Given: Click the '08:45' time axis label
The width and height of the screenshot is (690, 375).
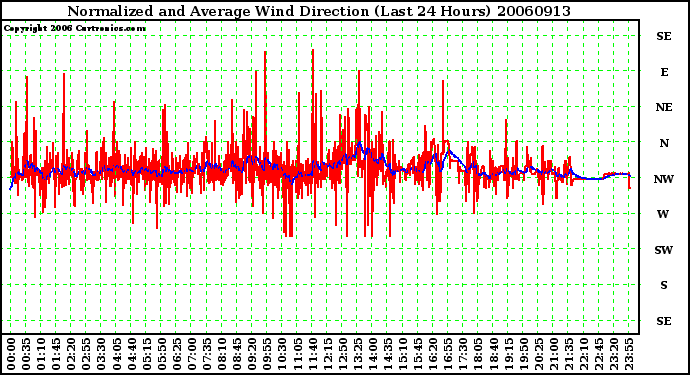Looking at the screenshot, I should pos(237,354).
